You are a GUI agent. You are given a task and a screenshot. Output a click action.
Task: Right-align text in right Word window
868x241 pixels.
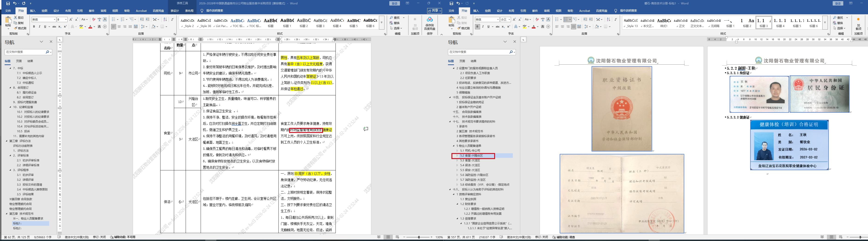point(568,27)
